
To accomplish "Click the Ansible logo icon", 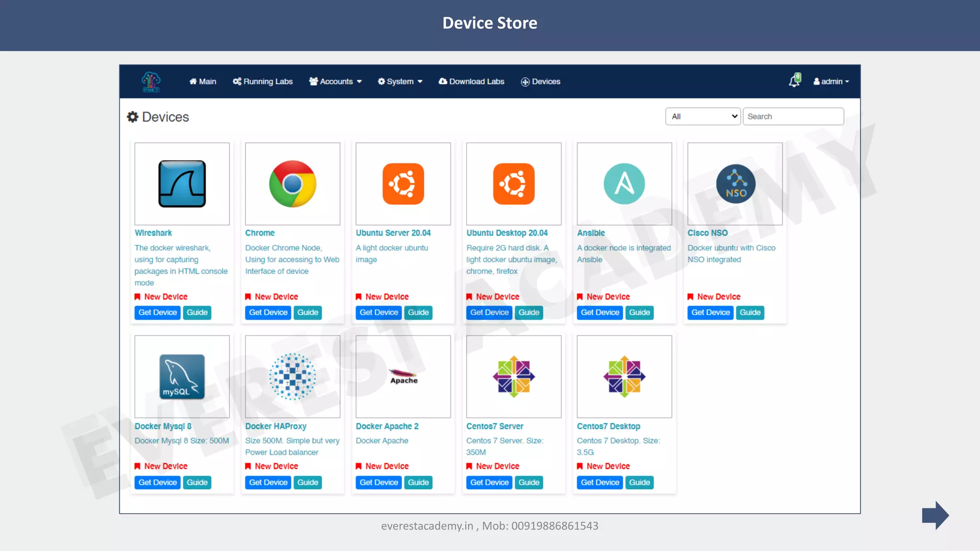I will tap(624, 184).
